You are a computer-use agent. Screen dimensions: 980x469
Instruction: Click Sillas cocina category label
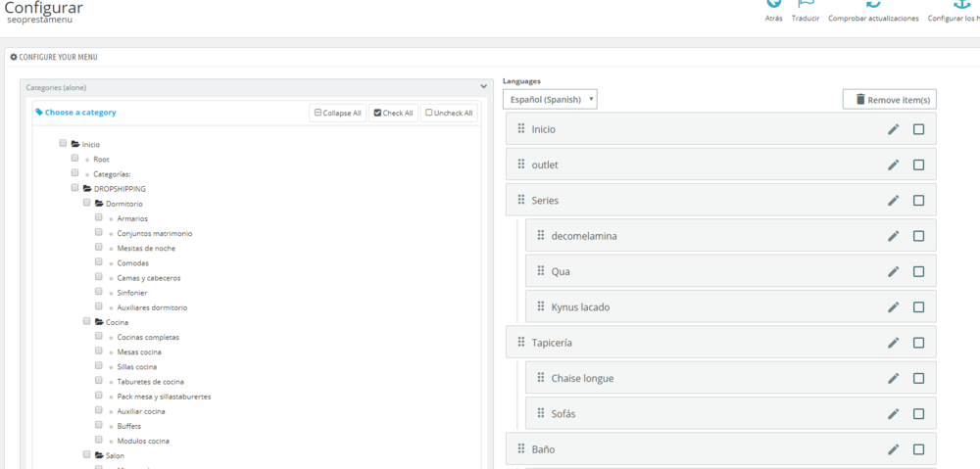pyautogui.click(x=137, y=367)
